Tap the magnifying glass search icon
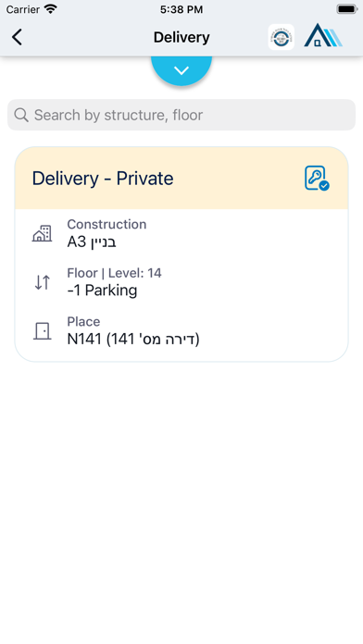 [x=21, y=115]
